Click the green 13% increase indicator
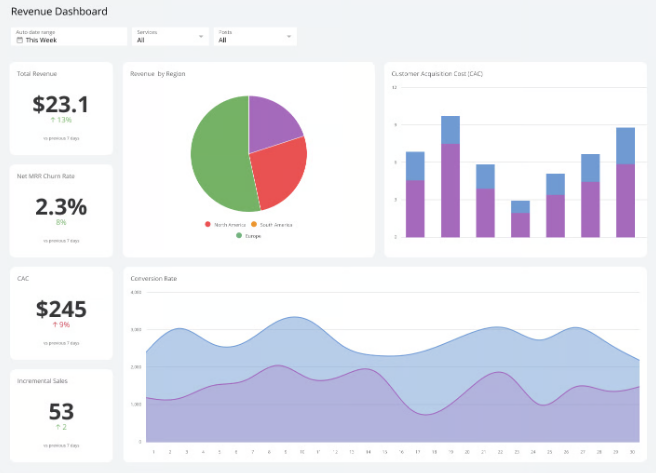 coord(61,120)
